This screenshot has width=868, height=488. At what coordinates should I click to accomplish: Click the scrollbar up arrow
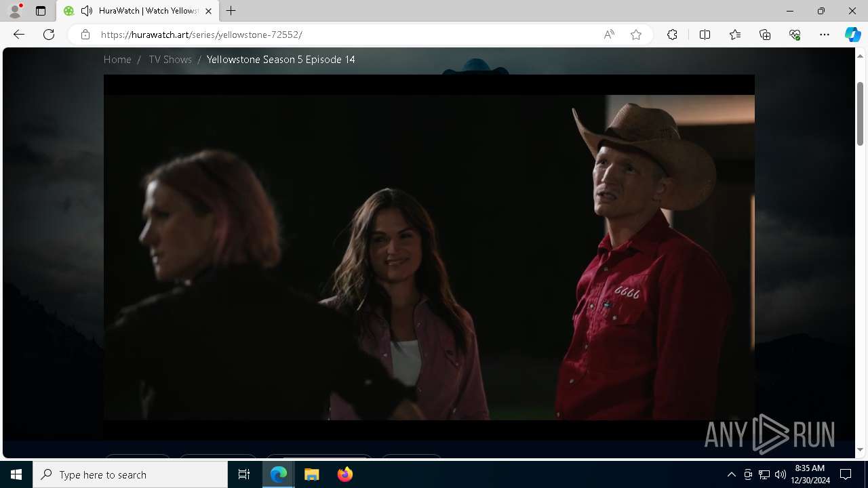[861, 55]
